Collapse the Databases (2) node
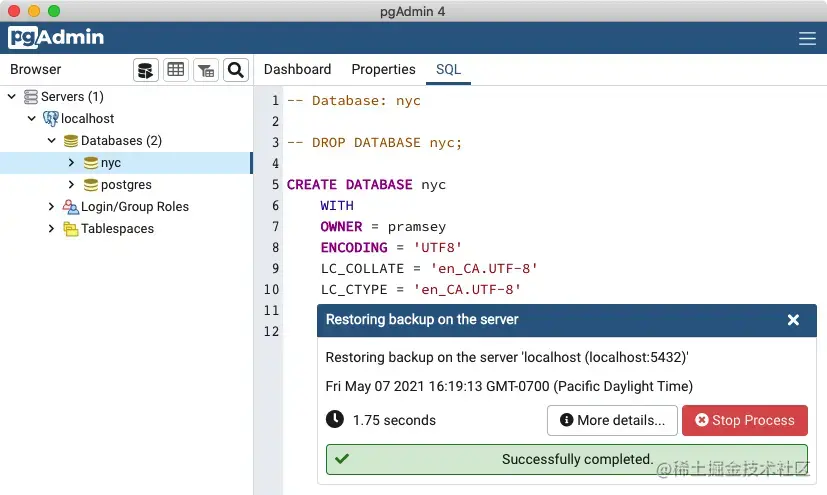 pos(52,141)
